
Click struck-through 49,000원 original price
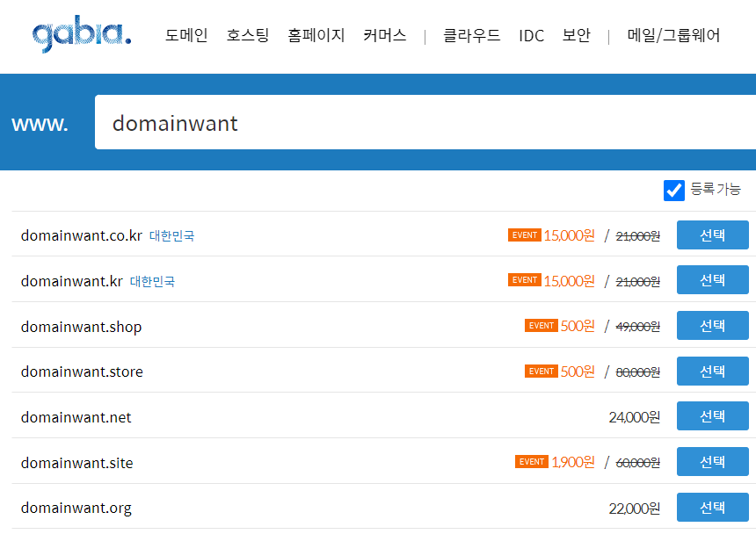coord(638,327)
